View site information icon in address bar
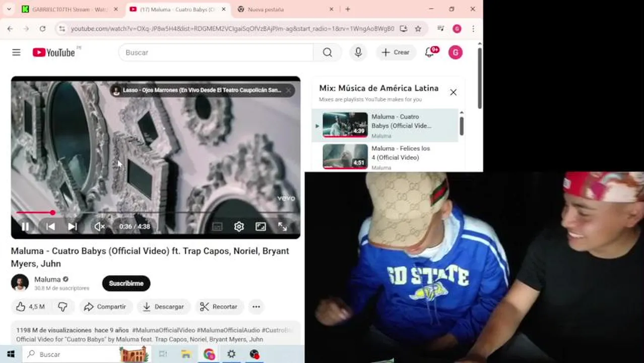 (62, 29)
